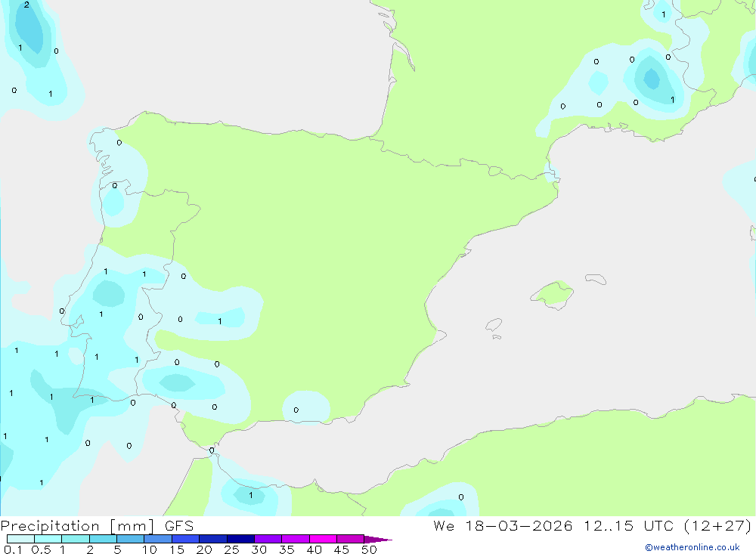
Task: Click the 0.1–0.5 mm palest cyan legend swatch
Action: [20, 539]
